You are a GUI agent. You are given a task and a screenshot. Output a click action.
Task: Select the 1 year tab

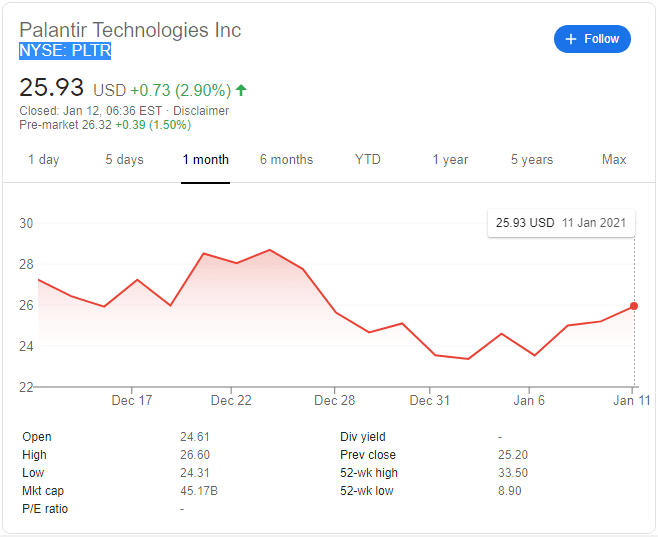tap(450, 160)
